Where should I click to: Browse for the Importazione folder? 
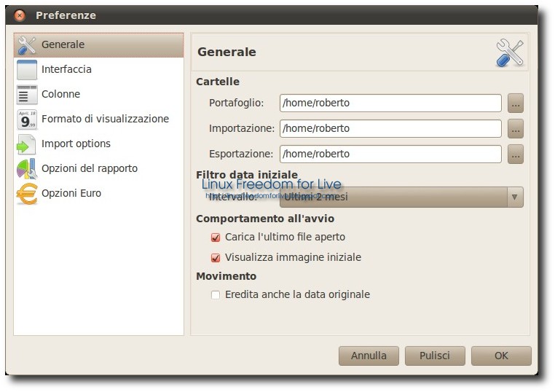[x=516, y=129]
